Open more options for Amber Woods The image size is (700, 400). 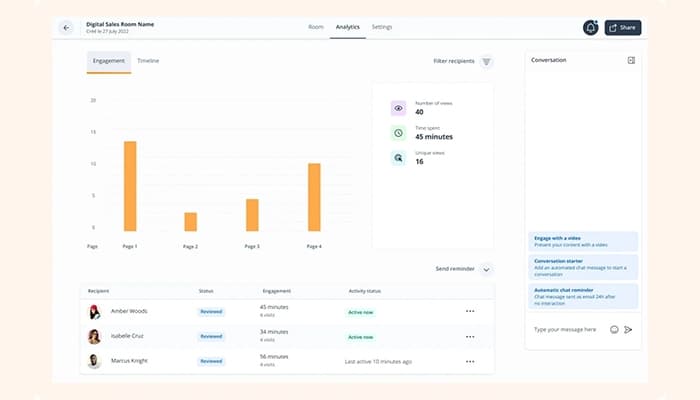tap(470, 311)
